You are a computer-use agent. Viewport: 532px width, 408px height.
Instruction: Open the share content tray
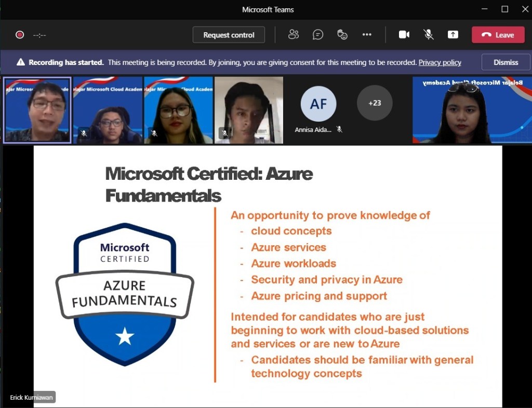click(453, 35)
